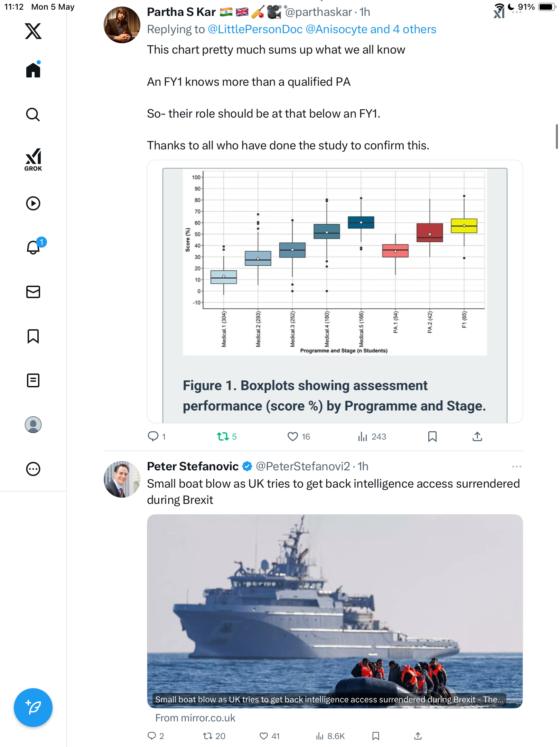Image resolution: width=560 pixels, height=747 pixels.
Task: Open the video play icon in sidebar
Action: point(33,203)
